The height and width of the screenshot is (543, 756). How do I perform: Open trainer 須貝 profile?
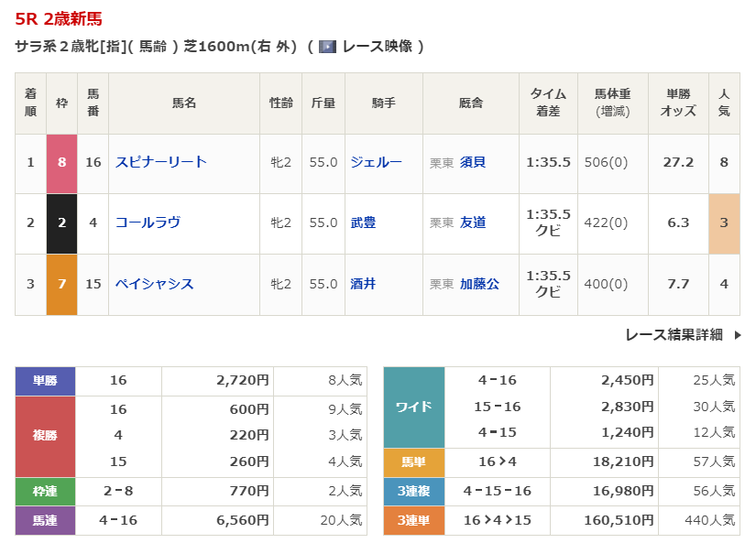pyautogui.click(x=473, y=162)
